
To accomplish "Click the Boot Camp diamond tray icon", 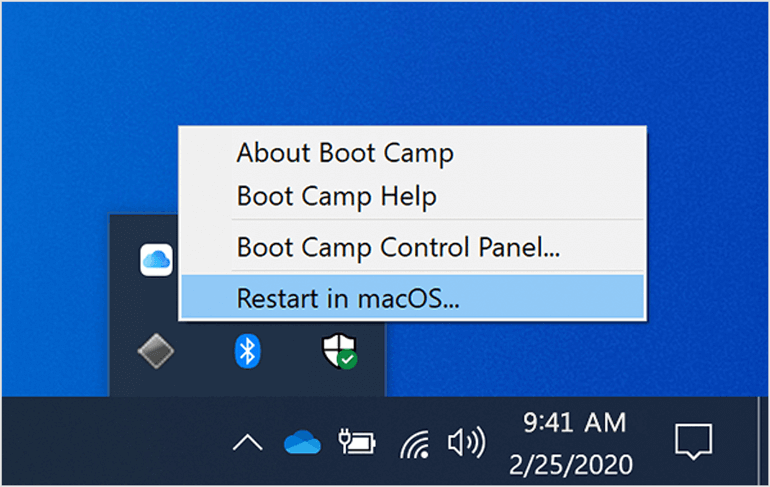I will [x=156, y=350].
